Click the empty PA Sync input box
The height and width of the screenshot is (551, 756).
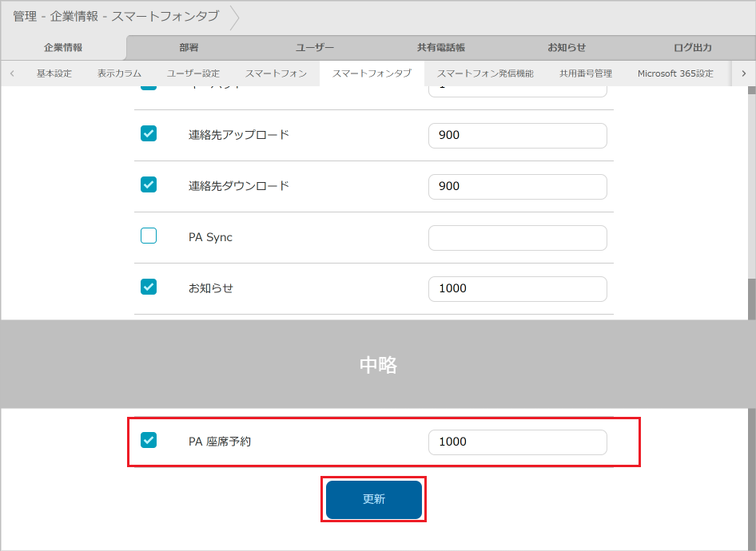[x=517, y=237]
